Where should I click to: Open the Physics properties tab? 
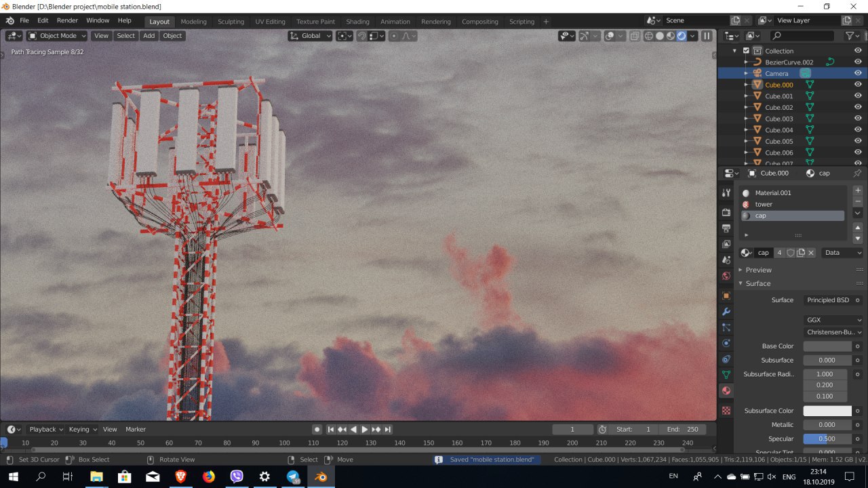coord(726,343)
